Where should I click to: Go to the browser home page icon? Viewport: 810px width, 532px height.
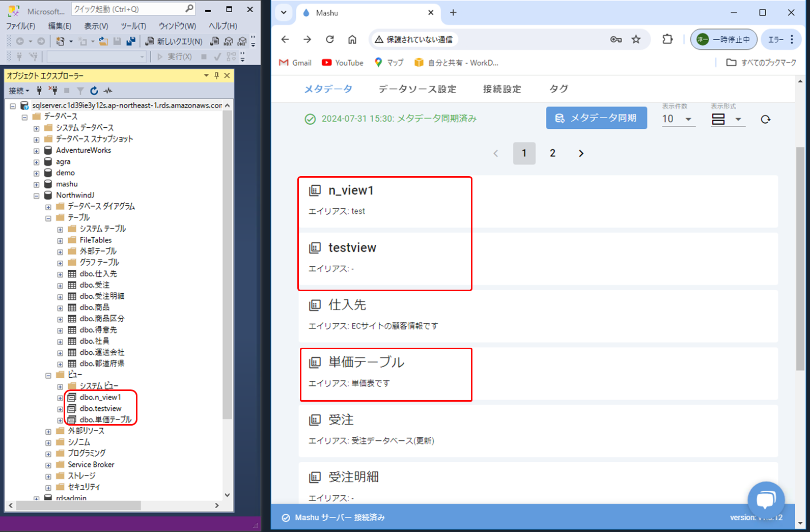tap(352, 39)
